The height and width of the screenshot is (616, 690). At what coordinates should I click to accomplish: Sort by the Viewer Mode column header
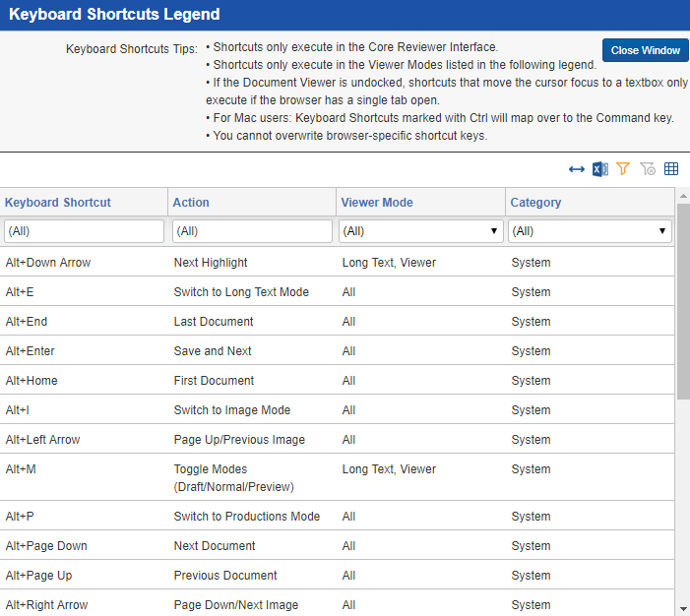(x=377, y=203)
